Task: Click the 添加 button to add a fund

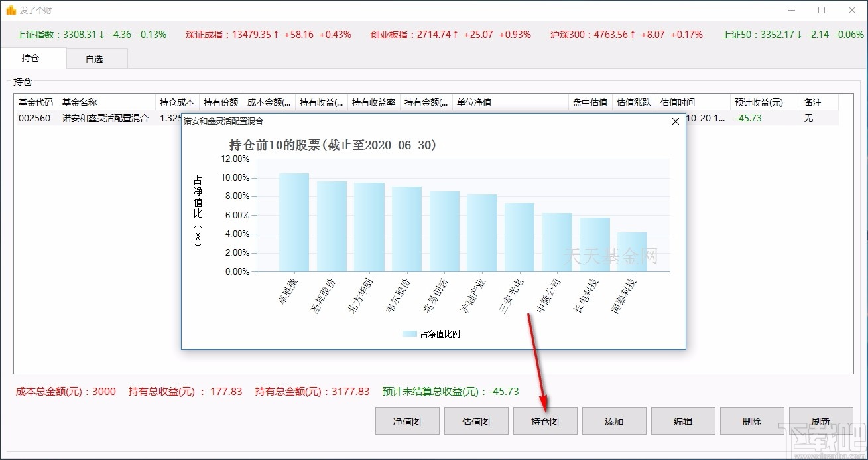Action: click(x=613, y=420)
